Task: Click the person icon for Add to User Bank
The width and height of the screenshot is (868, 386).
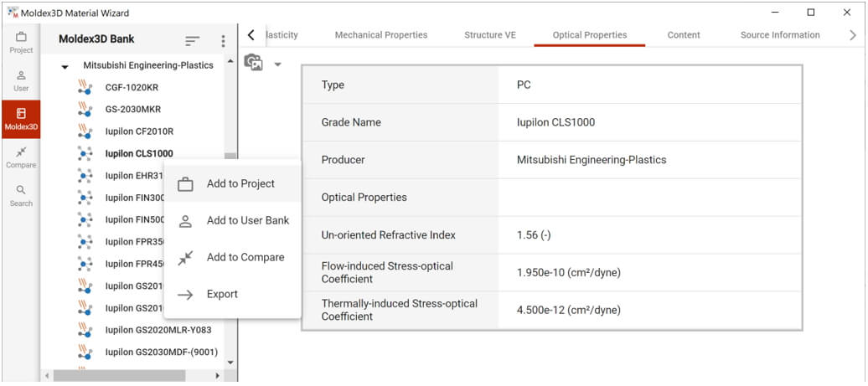Action: [185, 221]
